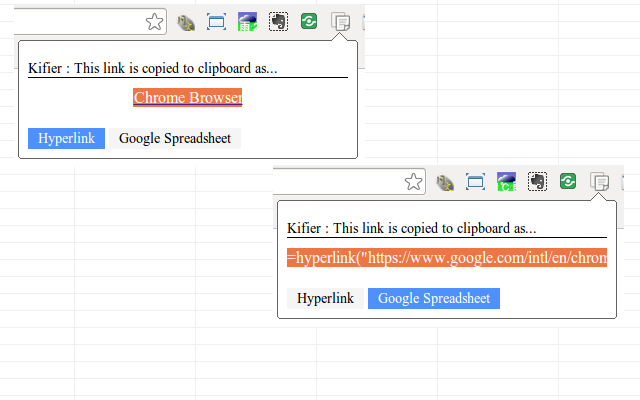Click the upper browser address bar
This screenshot has width=640, height=400.
click(x=90, y=21)
